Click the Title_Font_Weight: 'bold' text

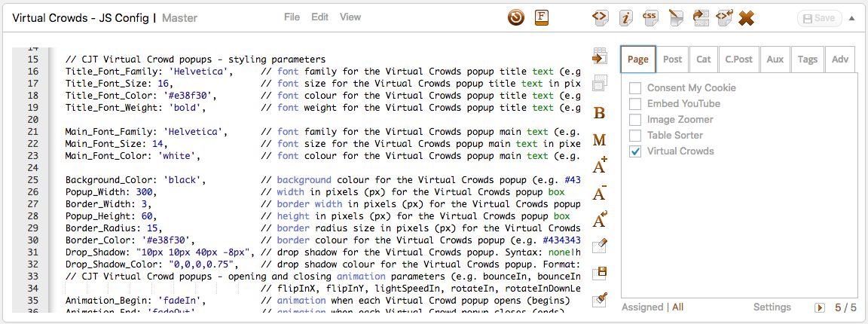(136, 108)
